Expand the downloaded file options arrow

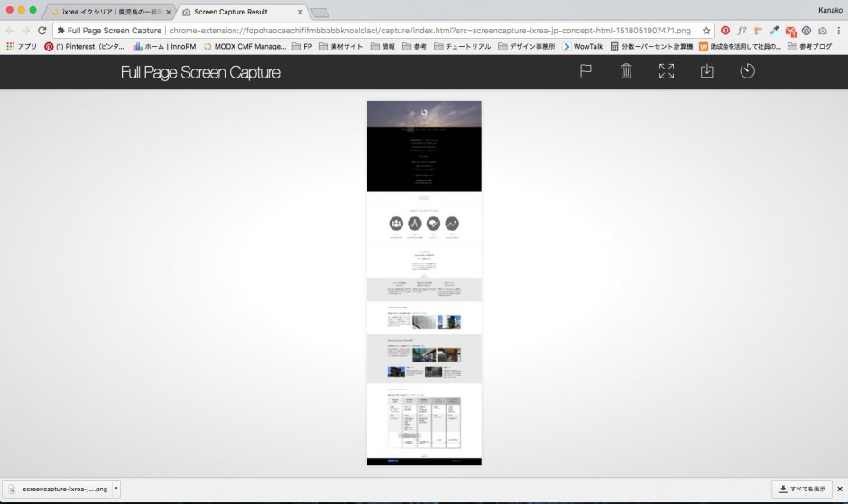click(115, 489)
